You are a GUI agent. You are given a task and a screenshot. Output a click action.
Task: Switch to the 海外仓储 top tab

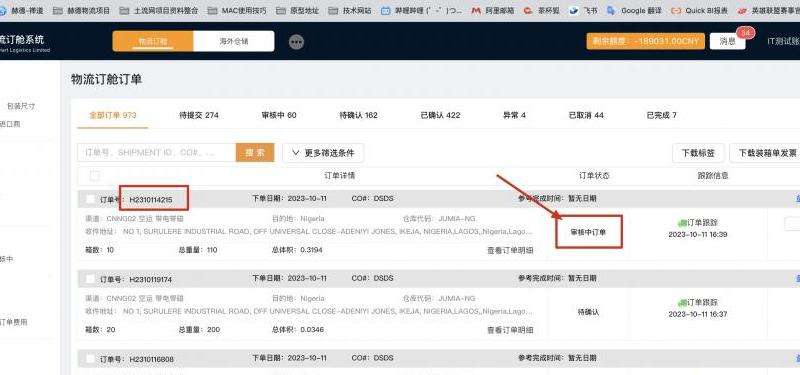[x=234, y=41]
